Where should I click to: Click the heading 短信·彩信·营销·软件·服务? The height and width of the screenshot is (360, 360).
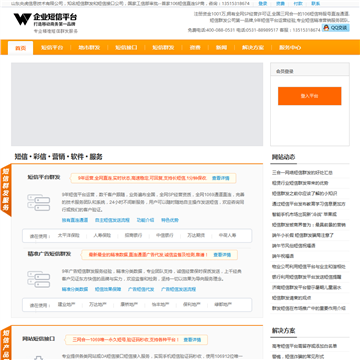pos(59,157)
